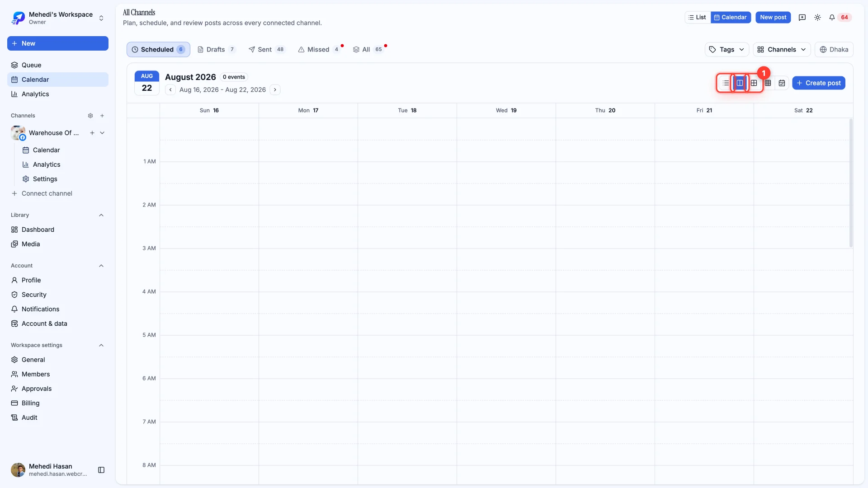
Task: Open notifications bell with 64 badge
Action: [x=840, y=17]
